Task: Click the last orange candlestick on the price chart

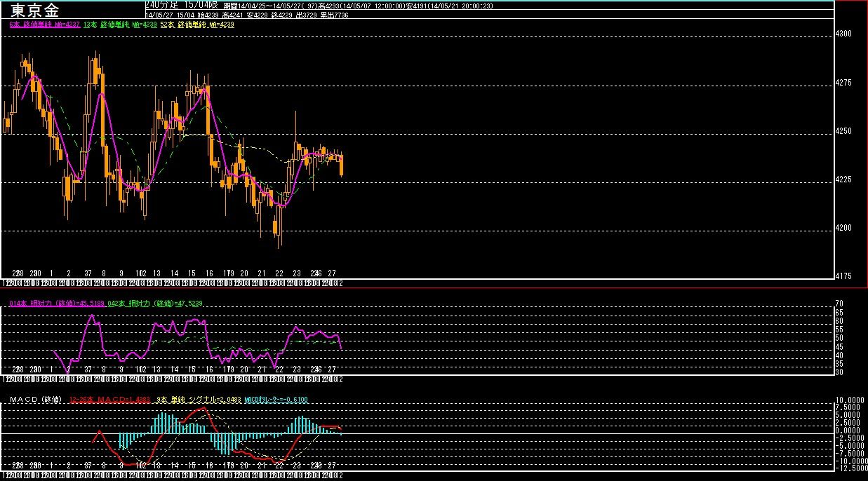Action: point(342,165)
